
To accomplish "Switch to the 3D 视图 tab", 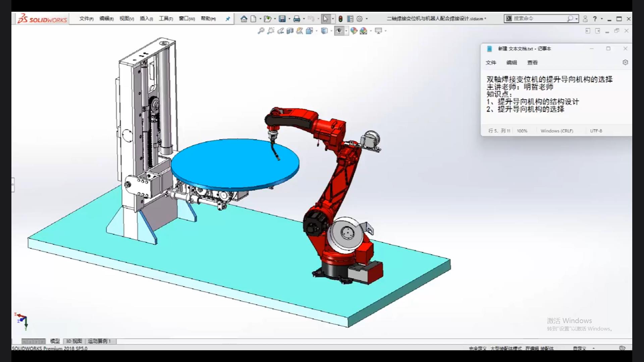I will click(74, 341).
